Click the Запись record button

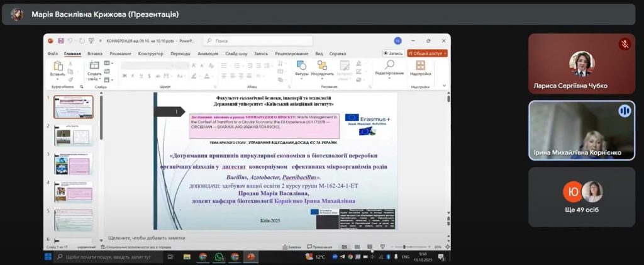click(394, 54)
